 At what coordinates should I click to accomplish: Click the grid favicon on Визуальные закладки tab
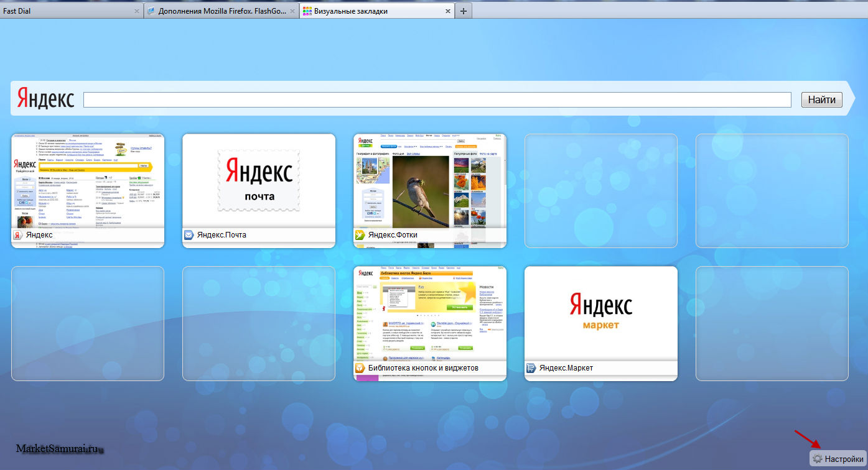coord(307,11)
